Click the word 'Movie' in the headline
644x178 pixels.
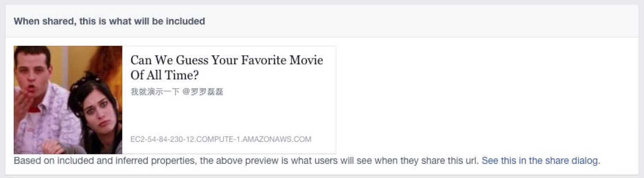[306, 60]
